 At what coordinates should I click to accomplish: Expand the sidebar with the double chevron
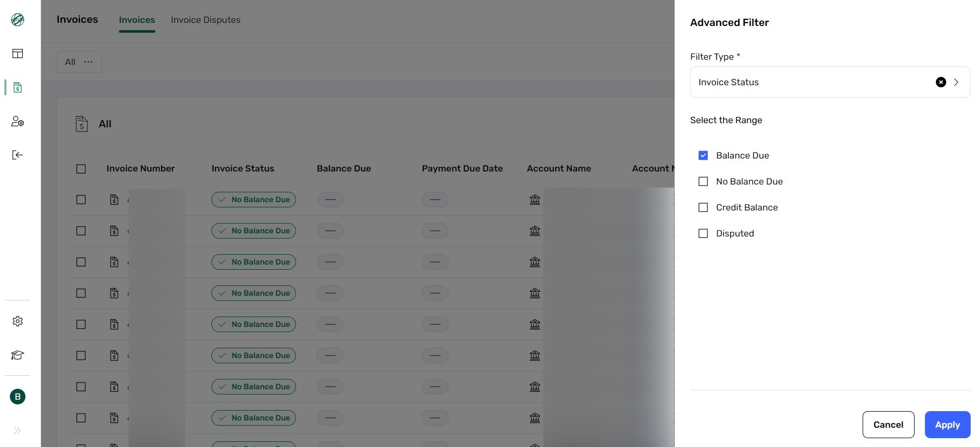pos(18,430)
